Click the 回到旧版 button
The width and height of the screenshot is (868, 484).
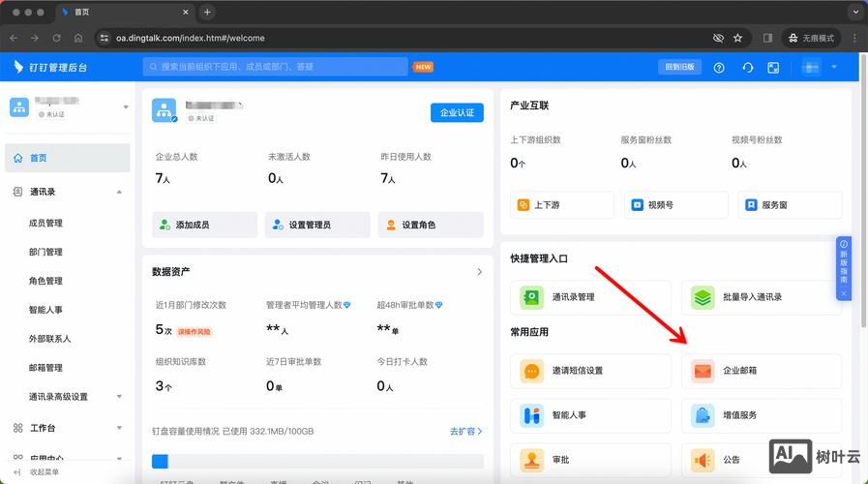(x=678, y=67)
